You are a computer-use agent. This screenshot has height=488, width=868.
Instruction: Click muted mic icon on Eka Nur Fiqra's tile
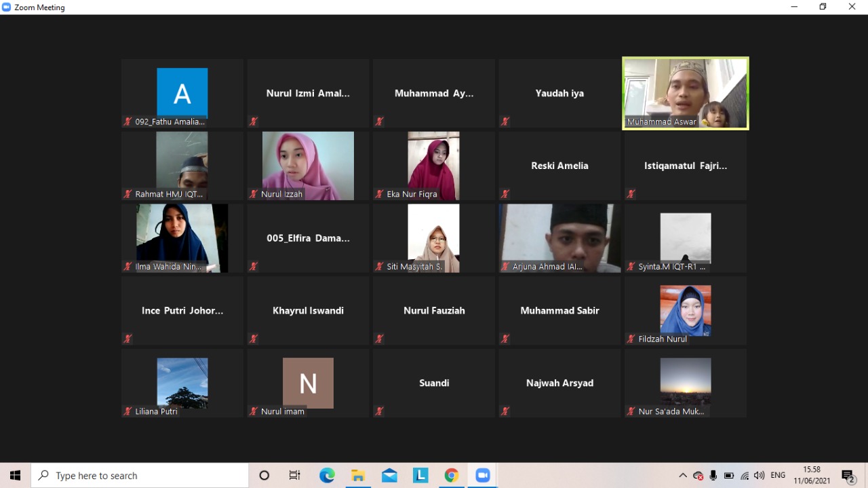point(380,194)
